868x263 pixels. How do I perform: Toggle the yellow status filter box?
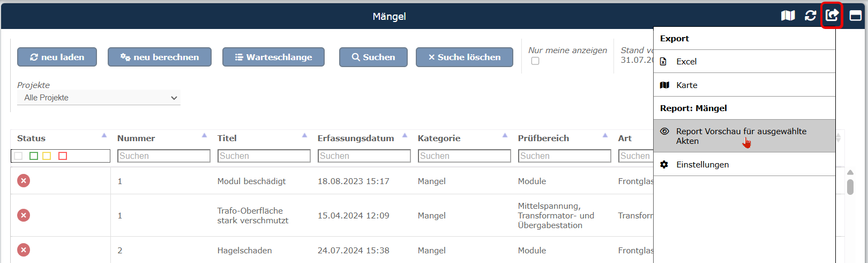[x=47, y=156]
